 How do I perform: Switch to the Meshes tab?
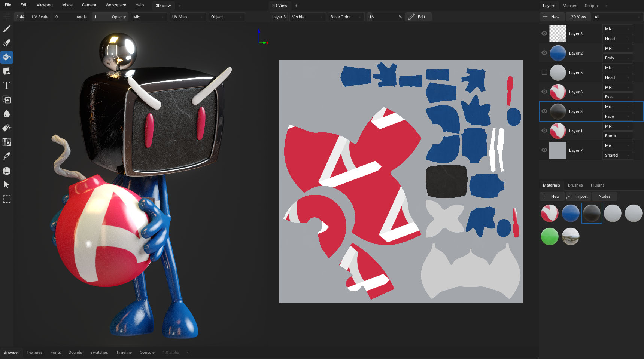coord(570,6)
